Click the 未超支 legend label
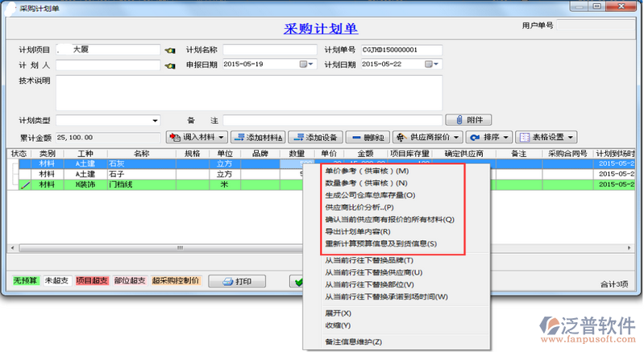The width and height of the screenshot is (644, 352). (x=56, y=281)
